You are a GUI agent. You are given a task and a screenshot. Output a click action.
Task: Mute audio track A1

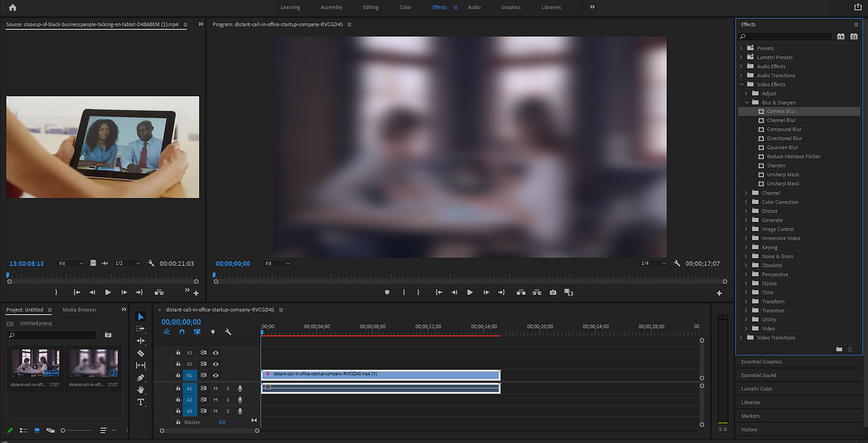(216, 388)
